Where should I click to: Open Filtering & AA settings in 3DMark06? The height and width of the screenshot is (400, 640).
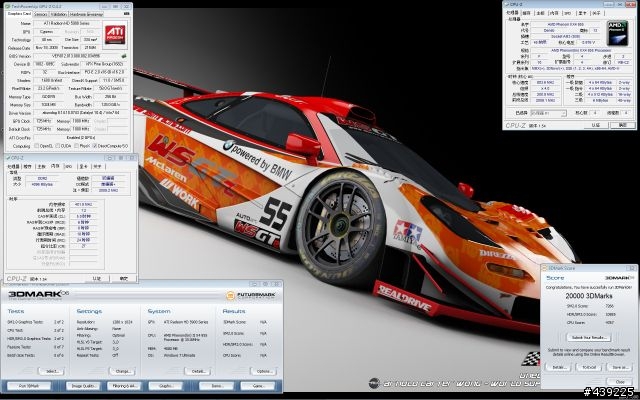tap(124, 386)
